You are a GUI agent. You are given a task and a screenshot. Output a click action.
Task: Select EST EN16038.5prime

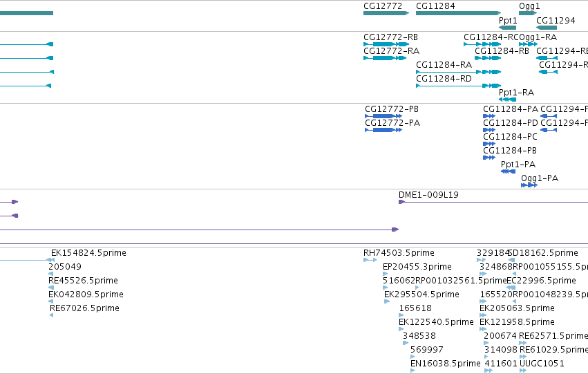click(x=445, y=364)
